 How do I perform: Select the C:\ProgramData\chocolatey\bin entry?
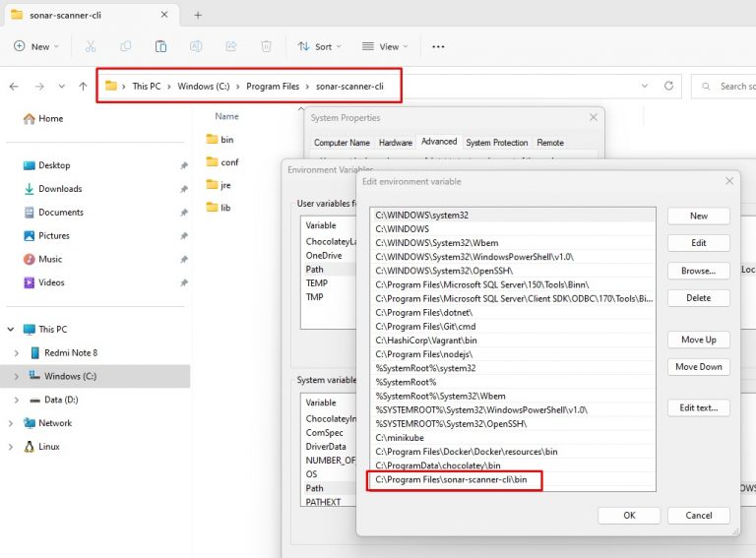[513, 465]
